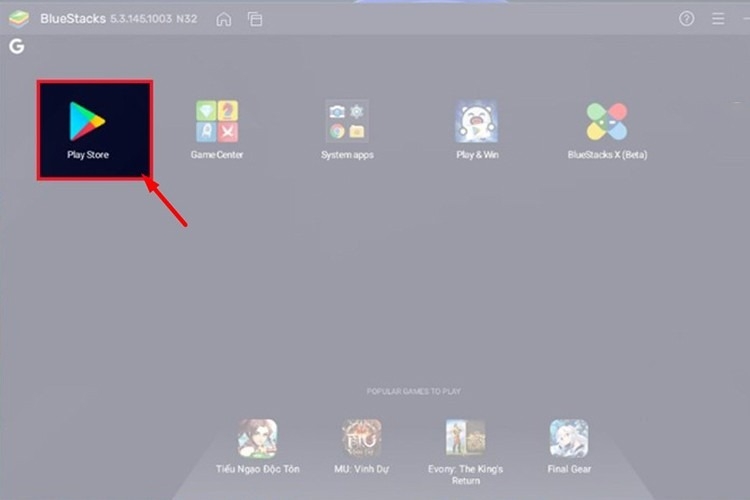
Task: Click the Play Store label text
Action: pos(88,155)
